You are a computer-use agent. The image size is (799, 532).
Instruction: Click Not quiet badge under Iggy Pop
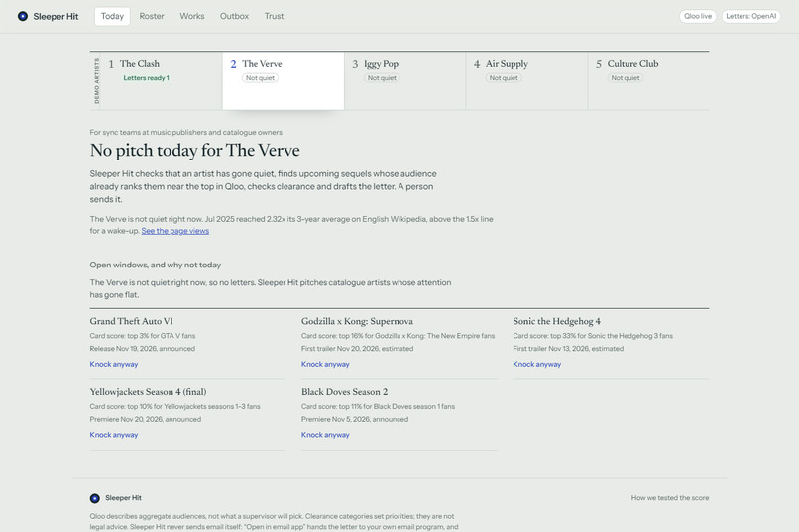pyautogui.click(x=382, y=78)
